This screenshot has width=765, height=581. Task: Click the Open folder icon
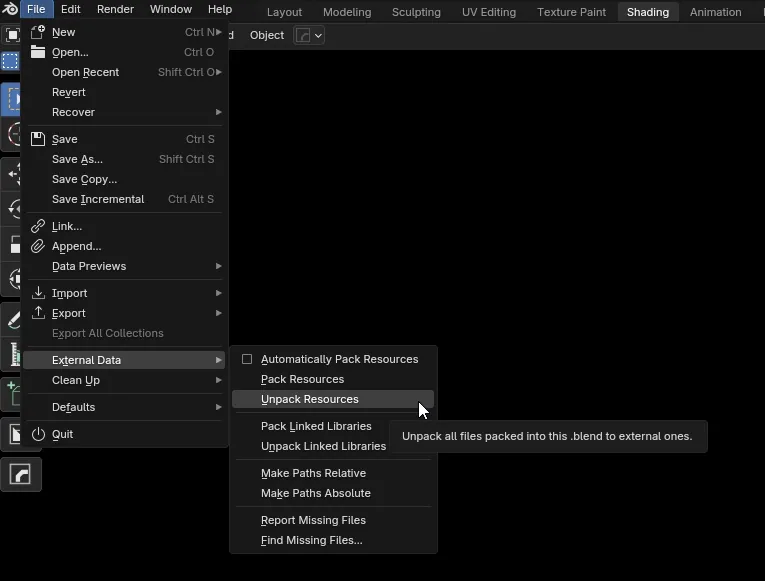38,52
